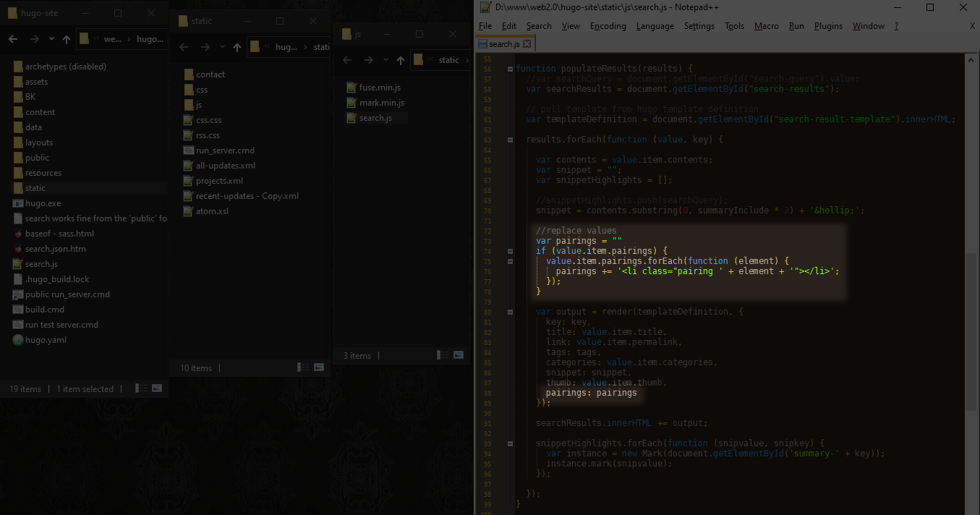Screen dimensions: 980x515
Task: Click the back arrow in static window
Action: point(184,47)
